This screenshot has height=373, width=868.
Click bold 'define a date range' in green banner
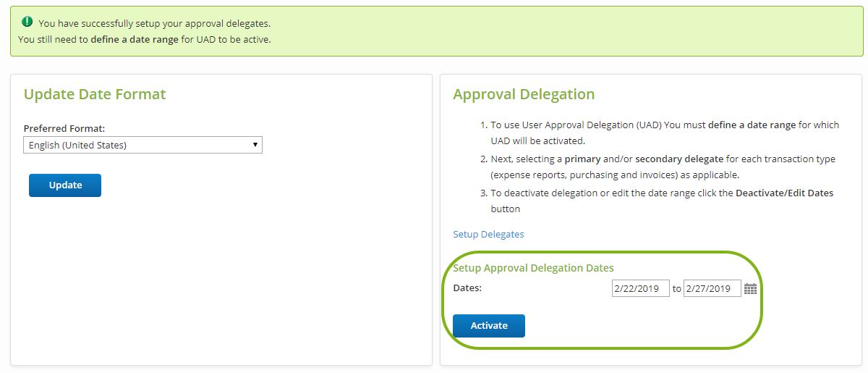tap(135, 39)
